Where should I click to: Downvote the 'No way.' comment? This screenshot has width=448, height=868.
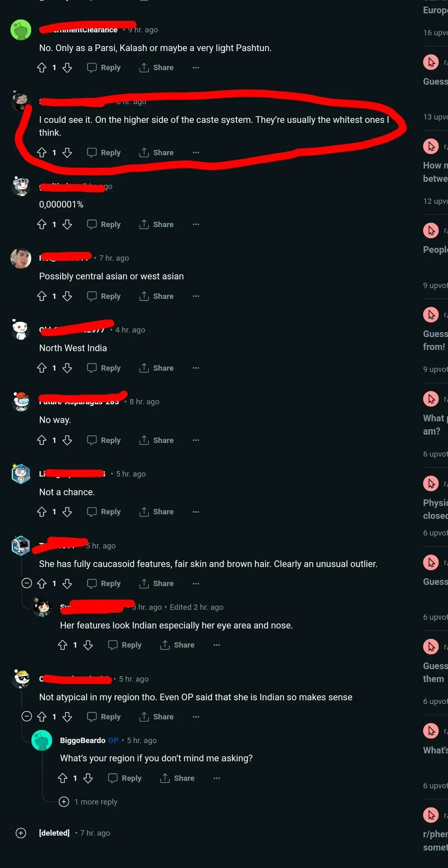tap(67, 440)
